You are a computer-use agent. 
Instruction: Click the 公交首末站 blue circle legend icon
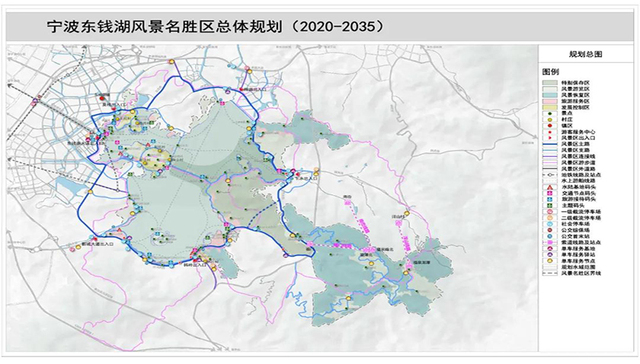click(x=550, y=236)
